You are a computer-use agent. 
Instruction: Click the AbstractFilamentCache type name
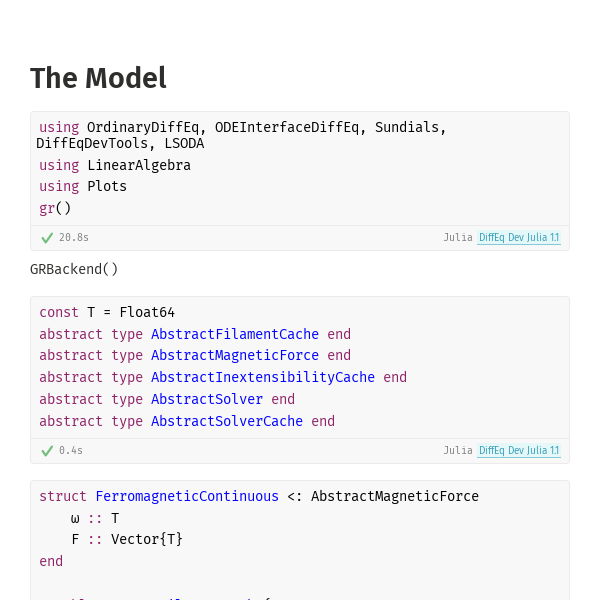[235, 334]
